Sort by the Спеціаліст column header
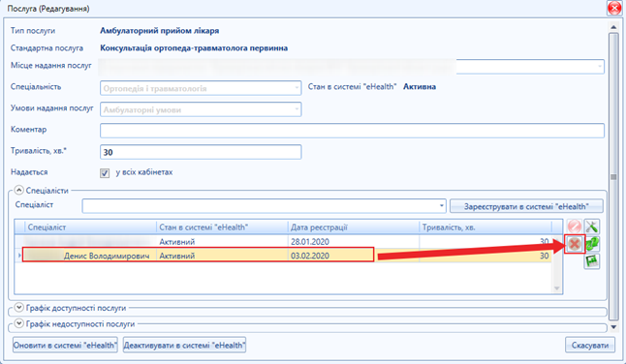The image size is (626, 364). 90,227
